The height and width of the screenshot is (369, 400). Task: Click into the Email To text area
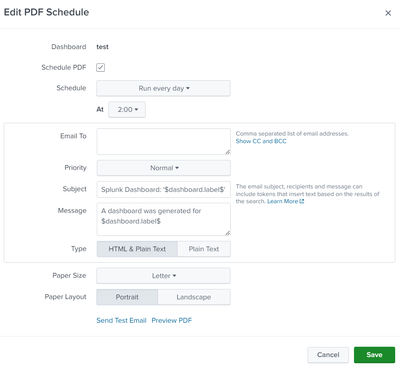click(x=163, y=142)
